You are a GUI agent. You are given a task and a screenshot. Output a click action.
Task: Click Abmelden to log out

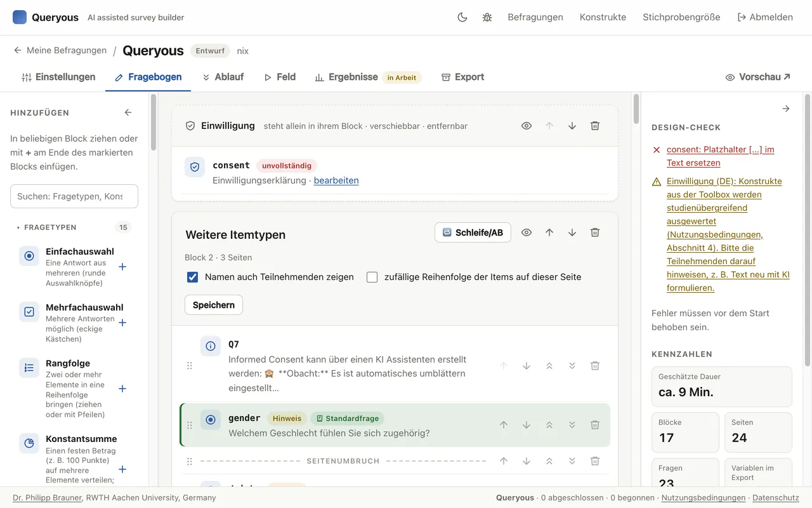[x=765, y=17]
